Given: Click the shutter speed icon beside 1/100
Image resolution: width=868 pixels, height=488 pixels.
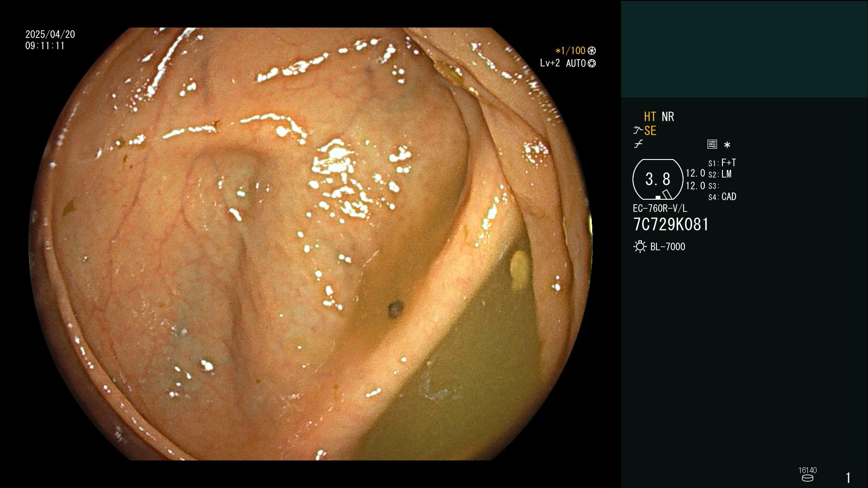Looking at the screenshot, I should coord(592,51).
